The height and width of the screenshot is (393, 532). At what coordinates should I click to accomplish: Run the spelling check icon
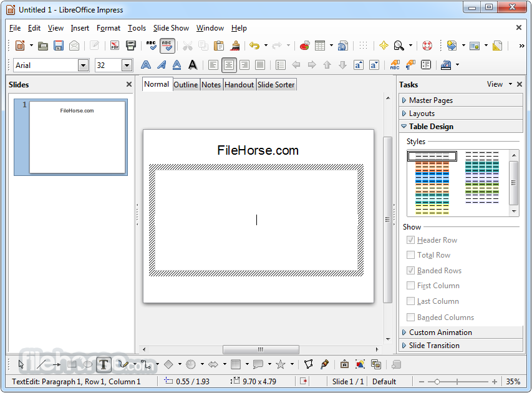point(151,46)
